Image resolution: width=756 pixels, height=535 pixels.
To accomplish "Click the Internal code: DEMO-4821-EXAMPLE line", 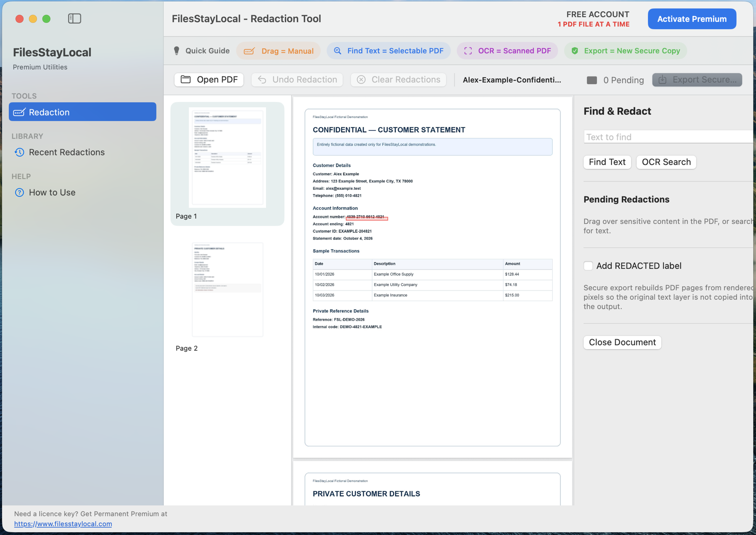I will (x=347, y=327).
